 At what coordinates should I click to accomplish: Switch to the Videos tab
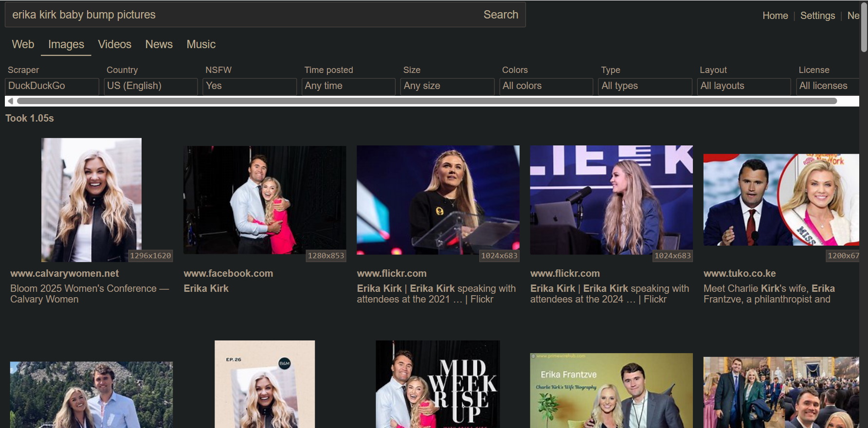115,44
